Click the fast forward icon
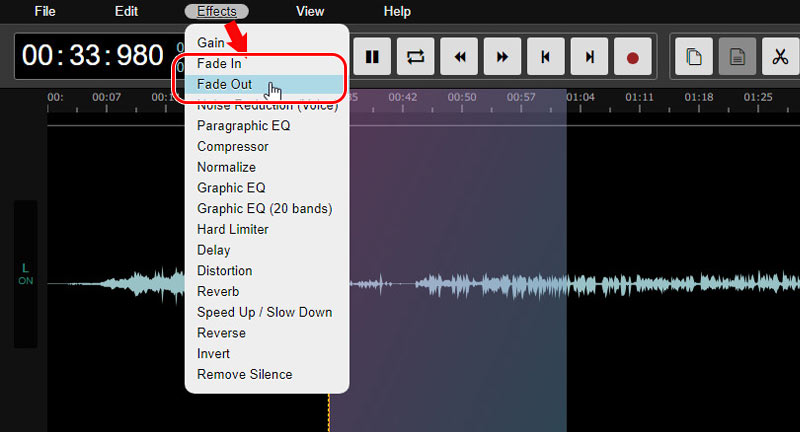The image size is (800, 432). click(x=503, y=57)
